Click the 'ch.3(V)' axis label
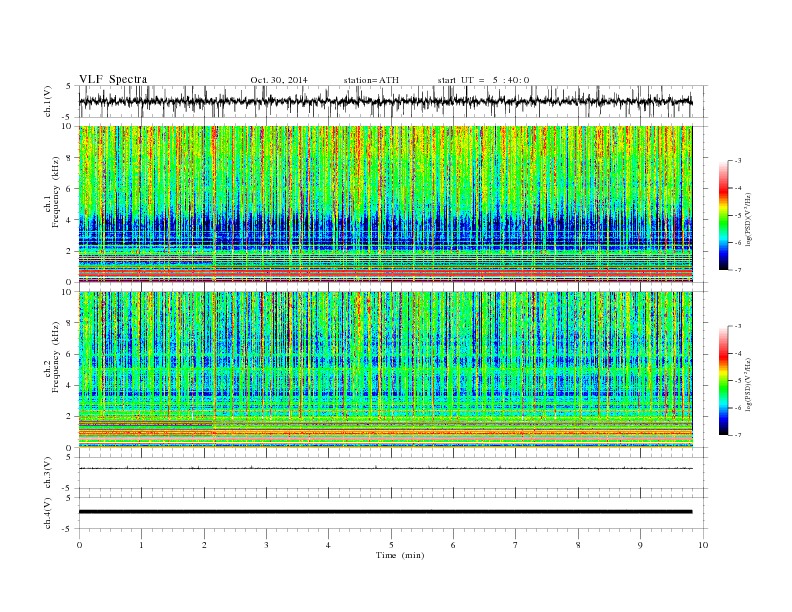Image resolution: width=792 pixels, height=612 pixels. (48, 473)
